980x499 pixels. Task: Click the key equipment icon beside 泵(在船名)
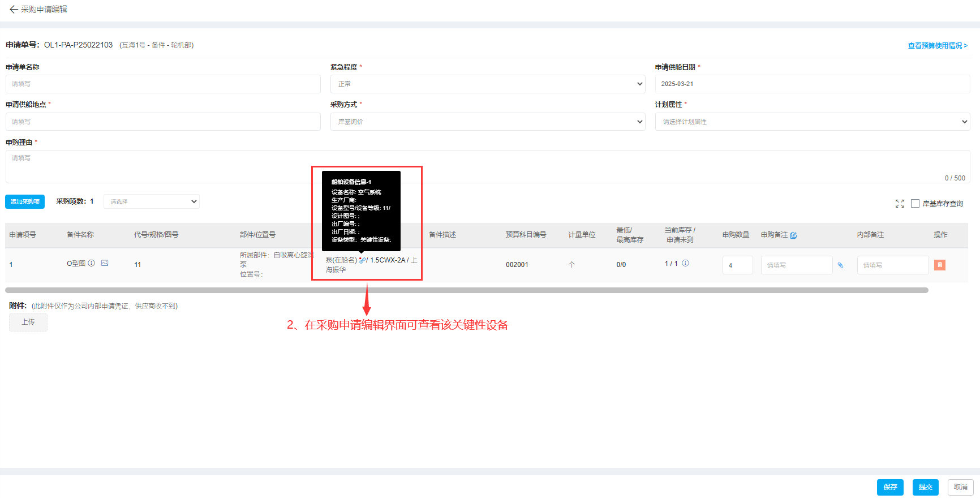point(362,260)
